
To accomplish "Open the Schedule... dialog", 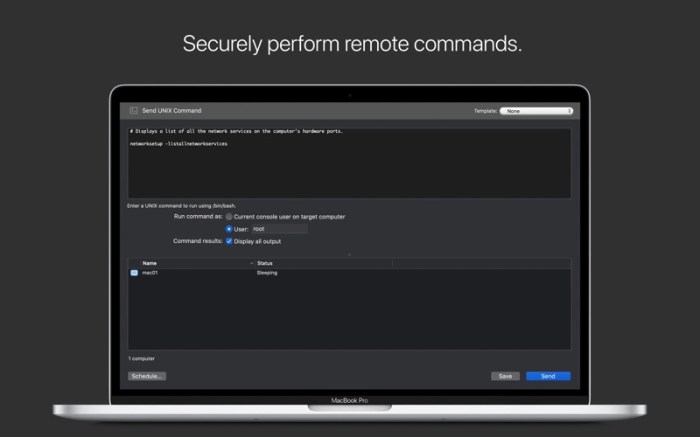I will [147, 376].
